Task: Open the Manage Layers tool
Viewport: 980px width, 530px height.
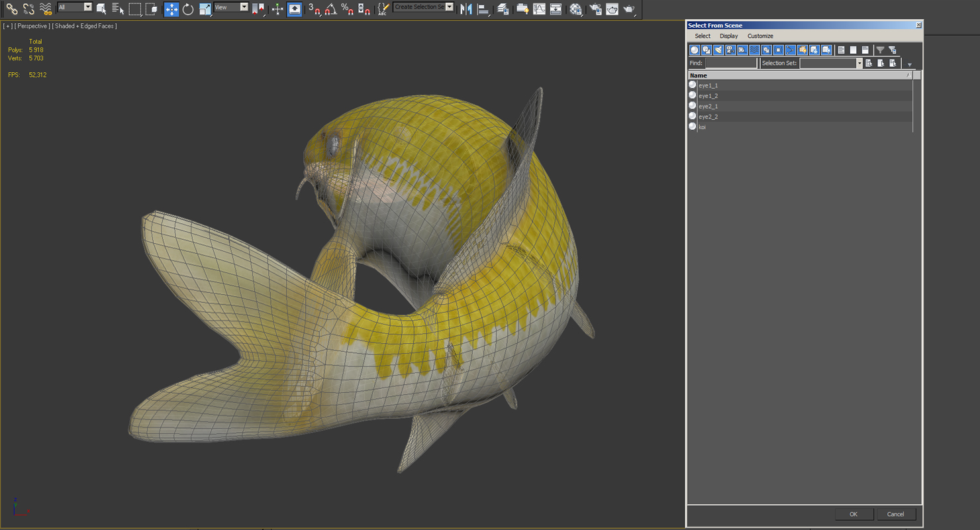Action: 503,9
